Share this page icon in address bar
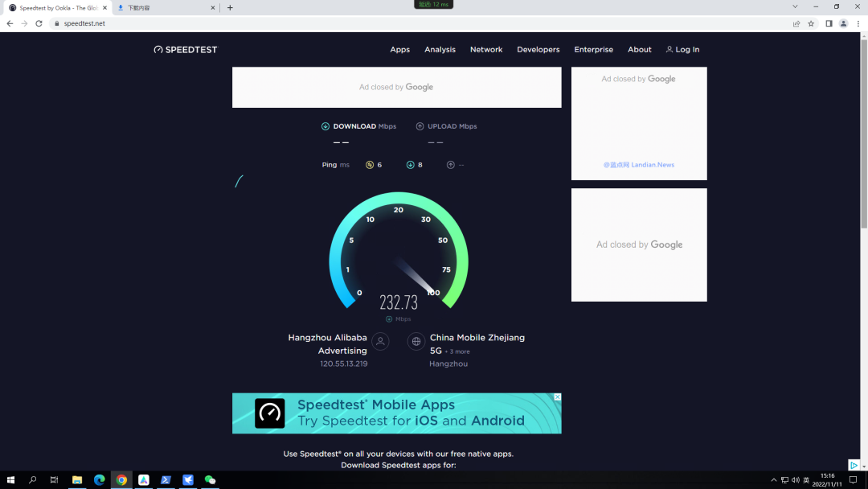Image resolution: width=868 pixels, height=489 pixels. pos(796,23)
